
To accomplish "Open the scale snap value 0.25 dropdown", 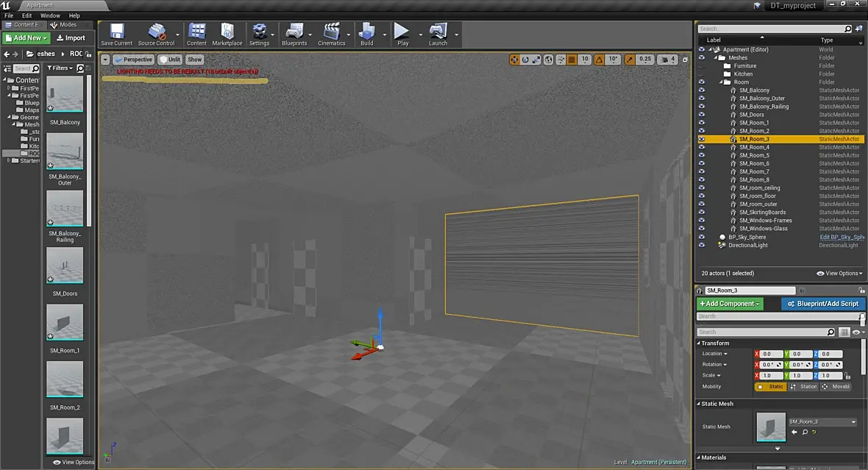I will tap(645, 60).
